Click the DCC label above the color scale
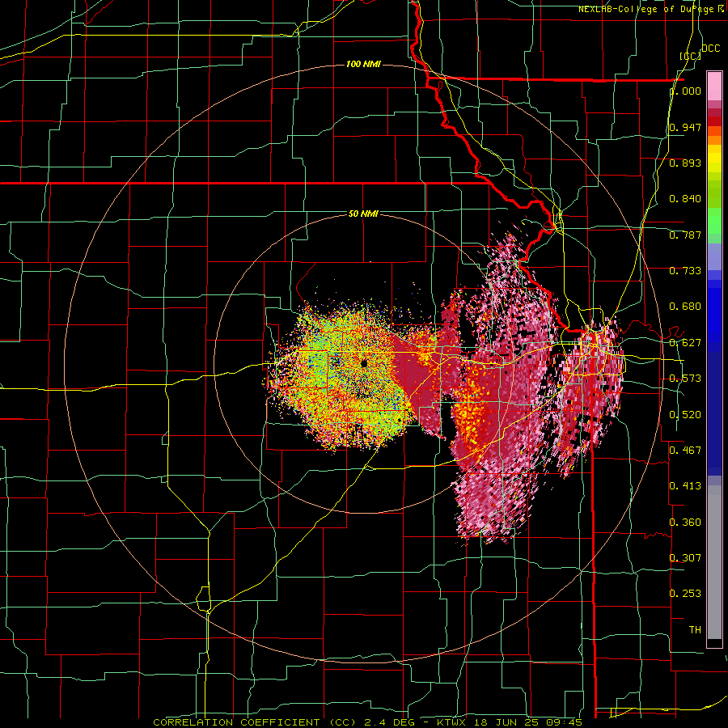The image size is (728, 728). click(710, 49)
